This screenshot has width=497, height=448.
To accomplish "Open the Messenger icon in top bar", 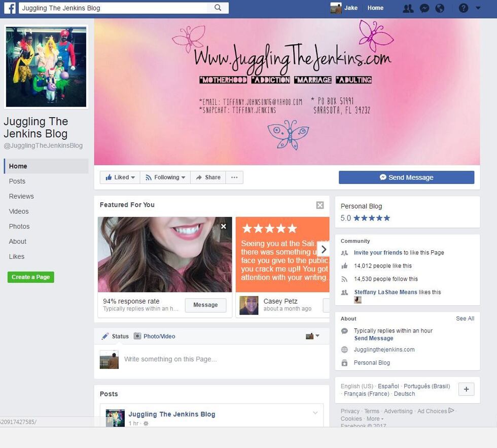I will pos(425,8).
